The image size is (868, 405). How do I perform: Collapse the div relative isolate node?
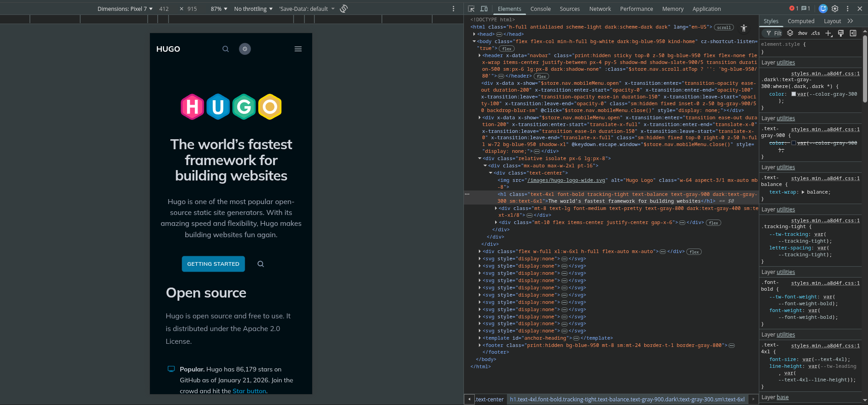click(479, 158)
